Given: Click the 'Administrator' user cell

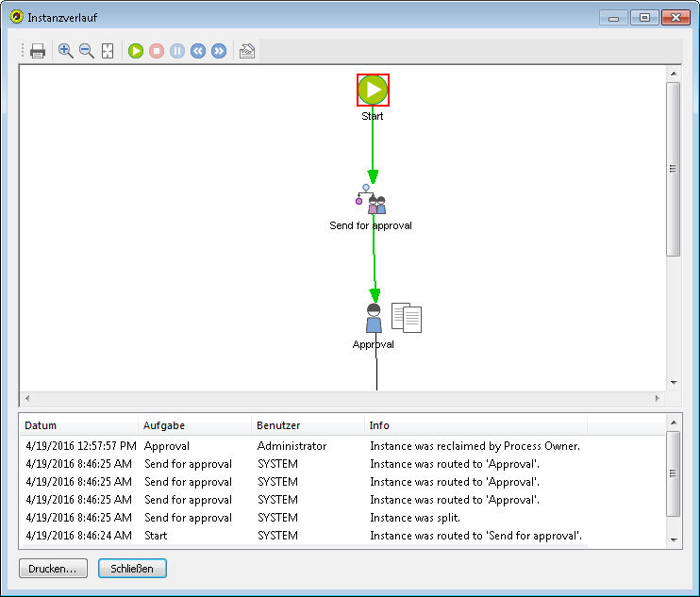Looking at the screenshot, I should coord(292,446).
